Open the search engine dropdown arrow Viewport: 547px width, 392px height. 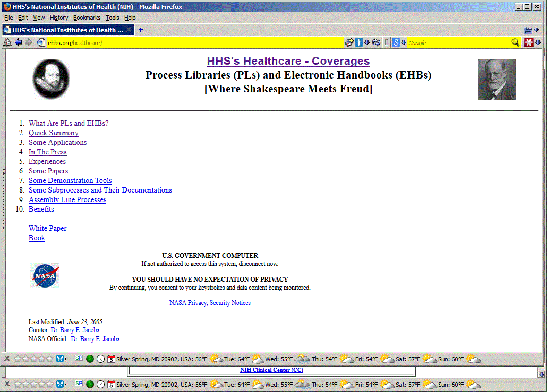(x=404, y=42)
